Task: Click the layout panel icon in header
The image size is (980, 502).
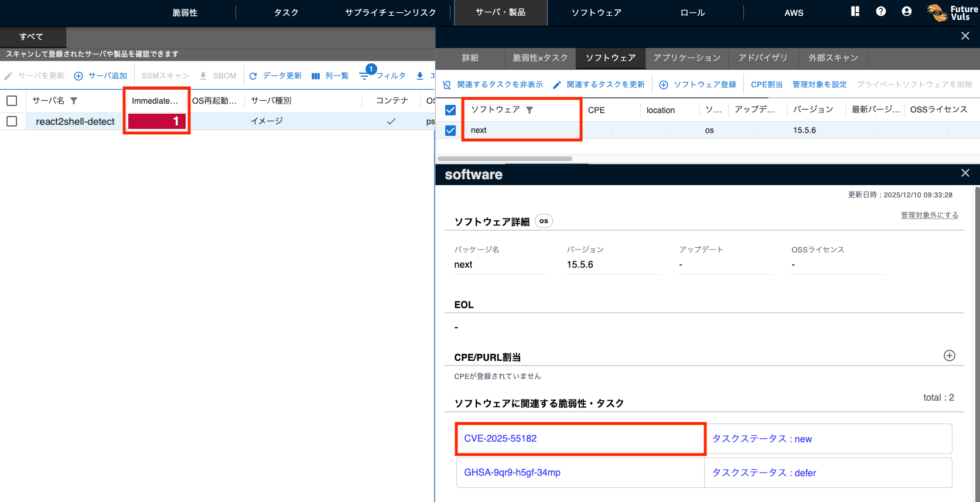Action: click(855, 12)
